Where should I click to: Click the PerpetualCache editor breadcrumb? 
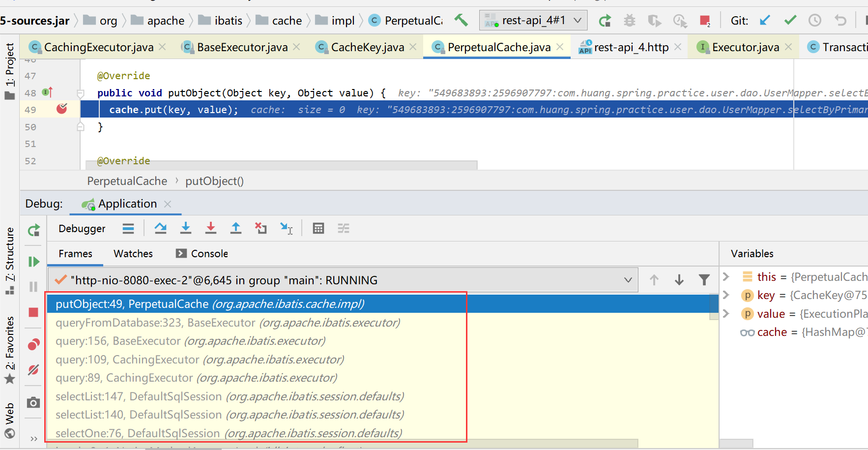[x=127, y=181]
